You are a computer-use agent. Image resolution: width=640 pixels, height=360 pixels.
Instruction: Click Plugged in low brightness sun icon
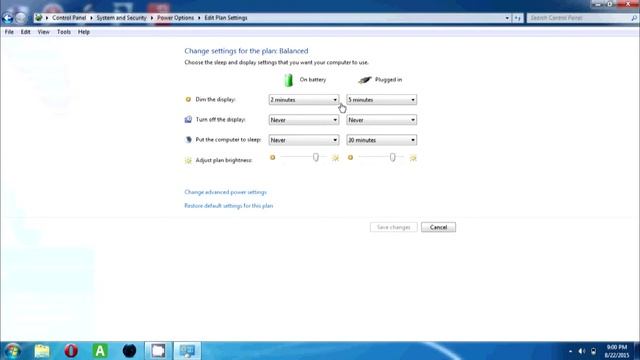350,158
